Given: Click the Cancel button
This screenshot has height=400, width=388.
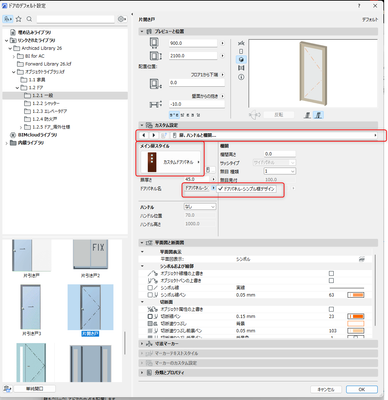Looking at the screenshot, I should [326, 389].
